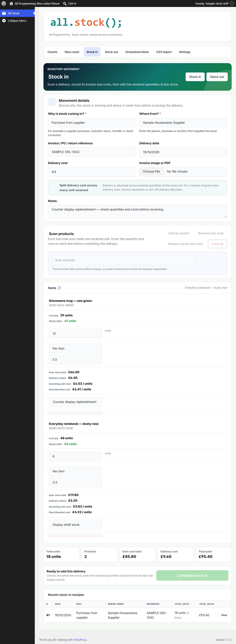This screenshot has height=644, width=236.
Task: Click the 18/10/2026 date cell
Action: click(x=63, y=615)
